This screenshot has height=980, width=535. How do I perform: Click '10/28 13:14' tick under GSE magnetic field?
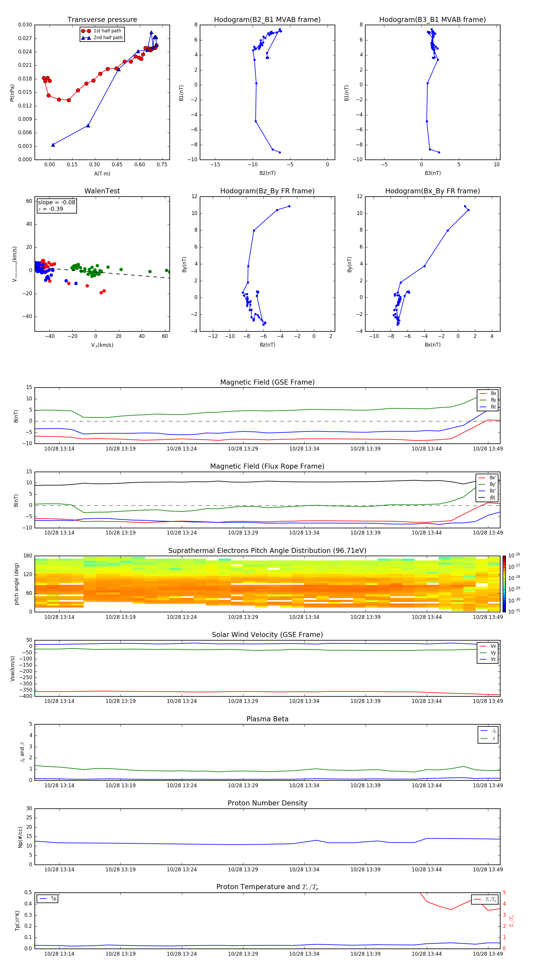[59, 449]
